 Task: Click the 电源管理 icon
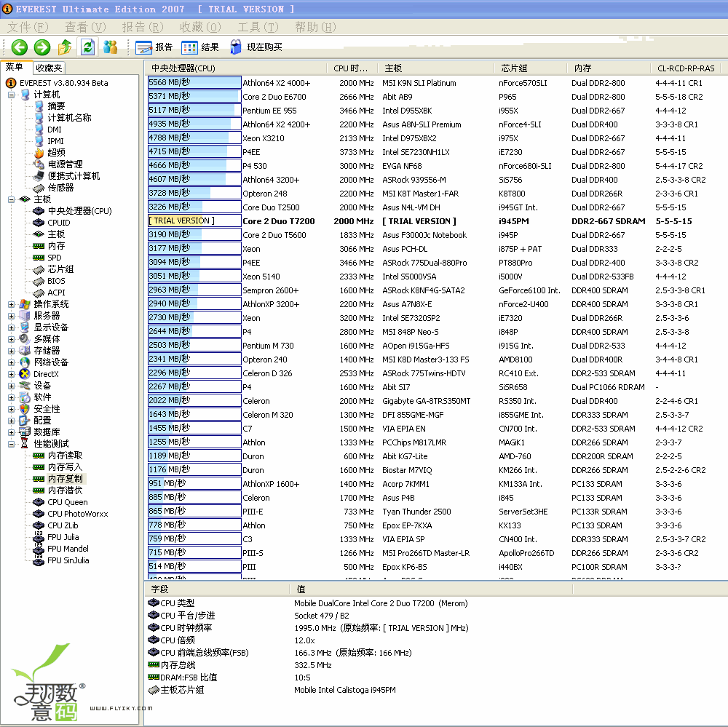(39, 164)
